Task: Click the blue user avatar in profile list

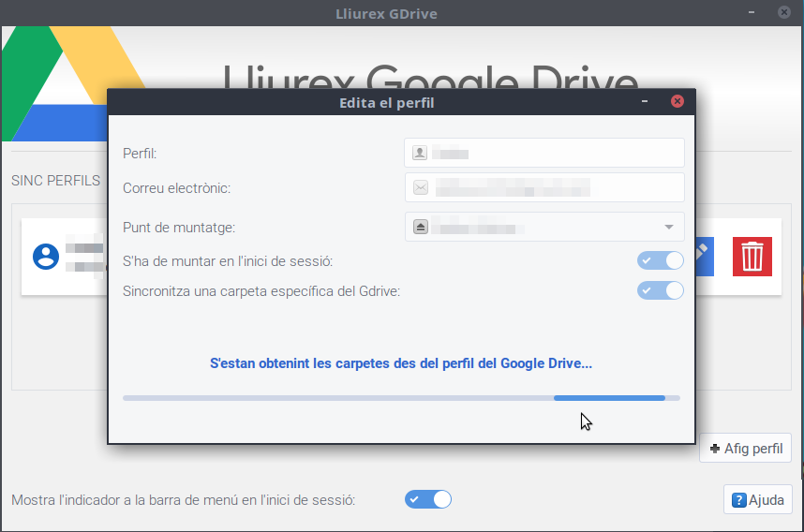Action: 45,256
